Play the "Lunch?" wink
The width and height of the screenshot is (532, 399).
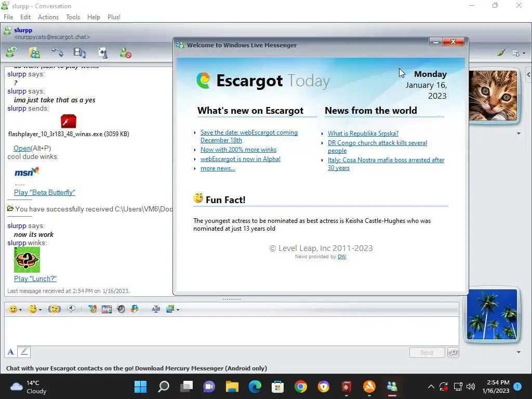point(35,278)
